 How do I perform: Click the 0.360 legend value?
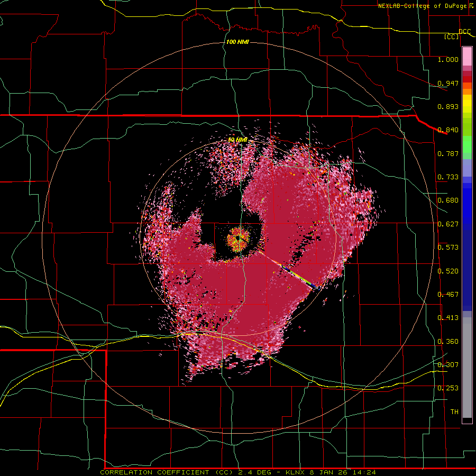coord(448,342)
